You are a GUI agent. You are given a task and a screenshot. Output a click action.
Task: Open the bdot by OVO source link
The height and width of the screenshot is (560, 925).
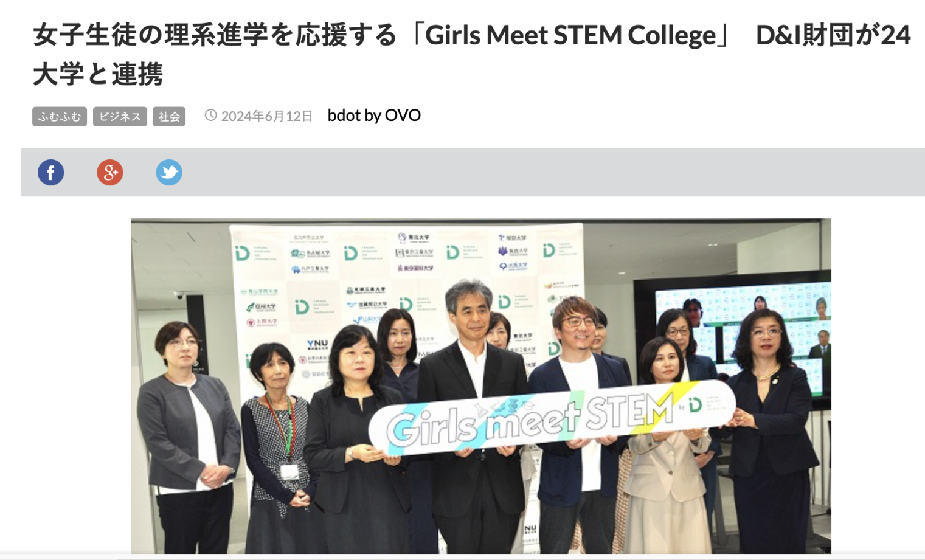(x=374, y=116)
